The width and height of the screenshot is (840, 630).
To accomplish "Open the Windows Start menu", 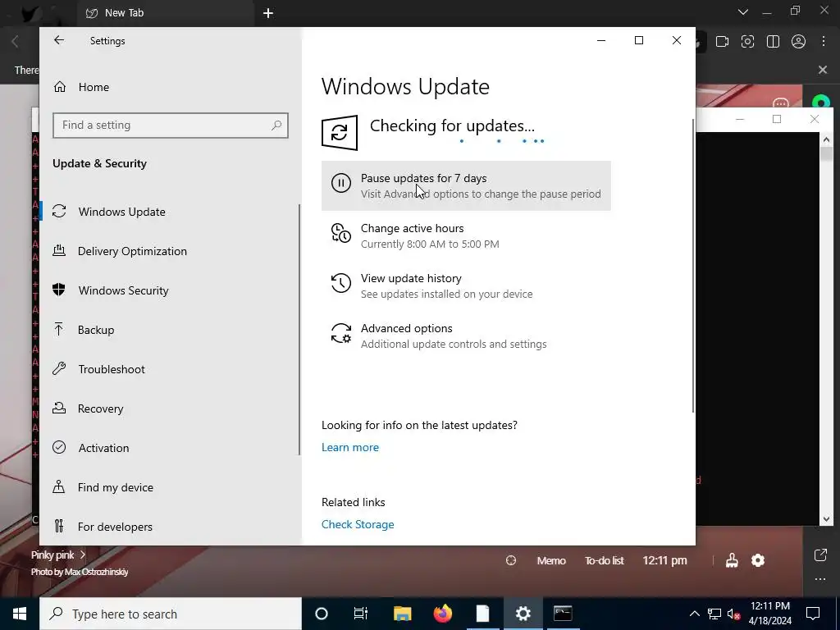I will (20, 614).
